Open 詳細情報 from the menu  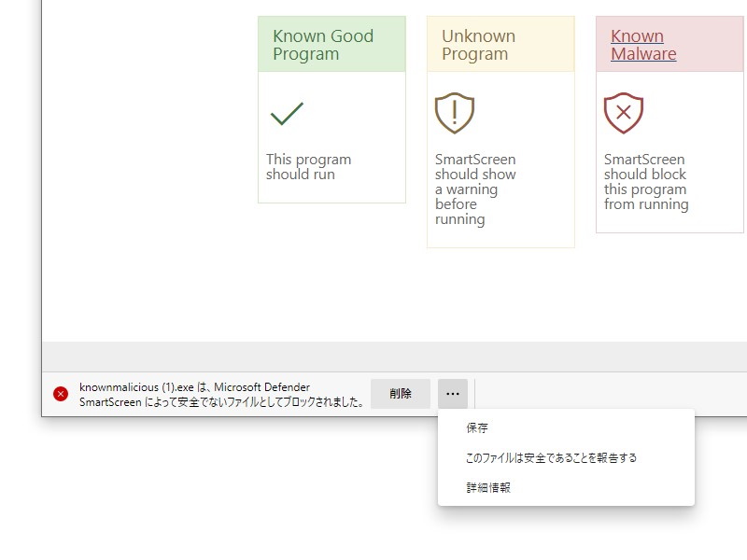pos(488,487)
